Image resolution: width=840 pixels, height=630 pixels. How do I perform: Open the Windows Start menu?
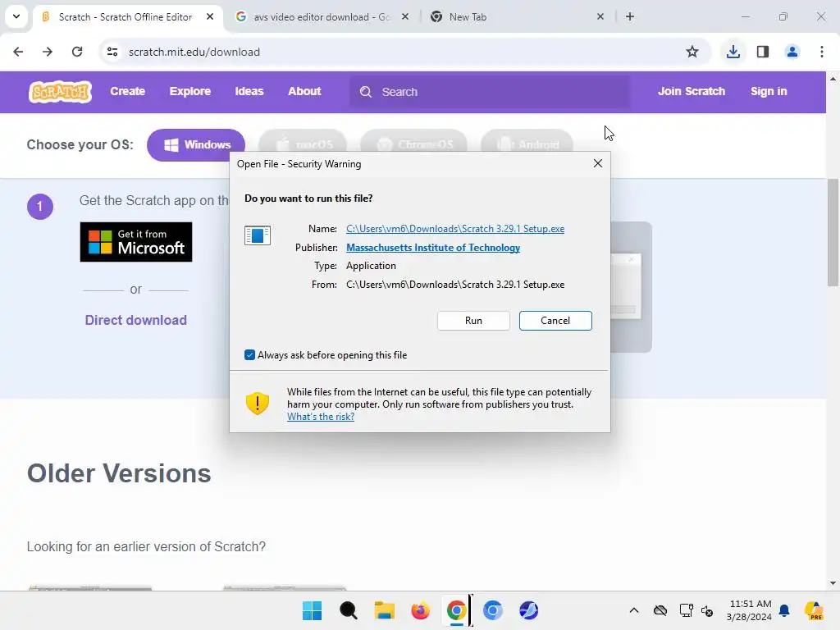[x=313, y=610]
